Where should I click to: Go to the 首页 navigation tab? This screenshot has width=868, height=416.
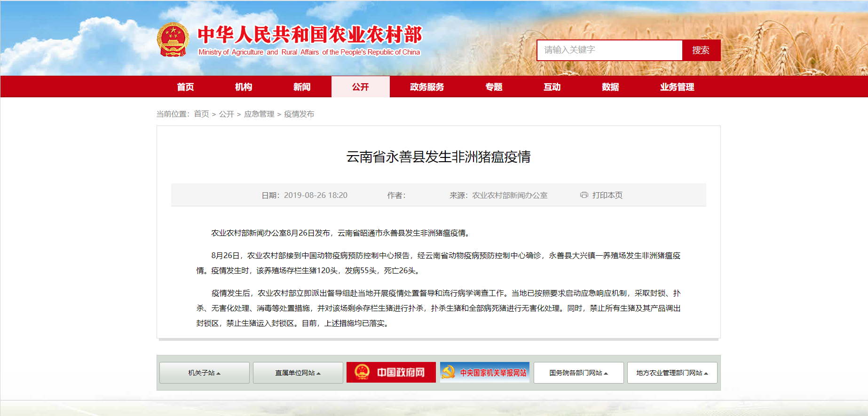[185, 87]
